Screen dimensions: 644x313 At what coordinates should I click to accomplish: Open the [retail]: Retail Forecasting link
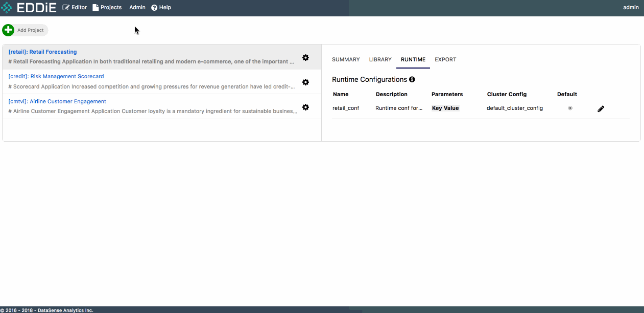43,52
